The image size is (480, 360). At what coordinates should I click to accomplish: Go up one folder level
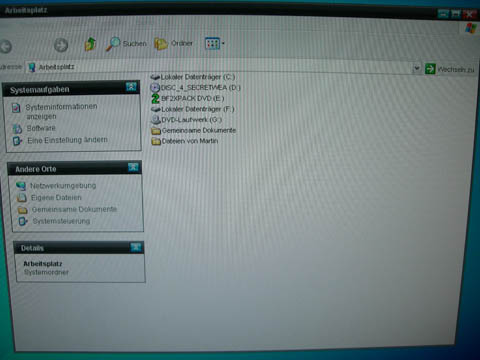coord(90,44)
